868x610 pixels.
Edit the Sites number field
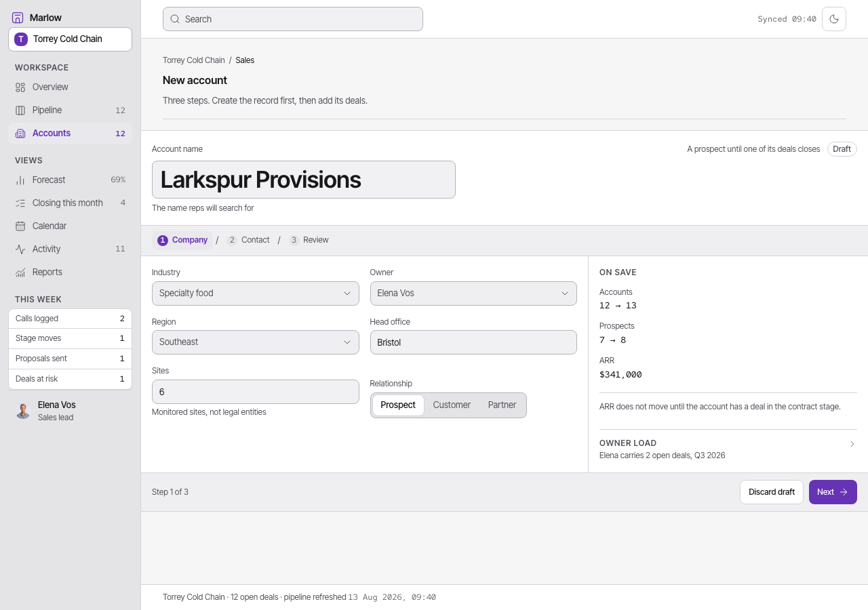coord(256,392)
